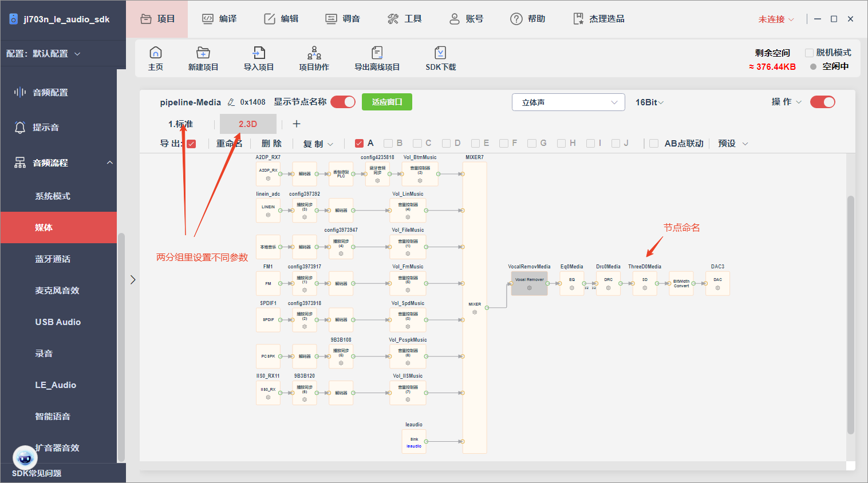Click the 重命名 rename button

click(x=229, y=144)
